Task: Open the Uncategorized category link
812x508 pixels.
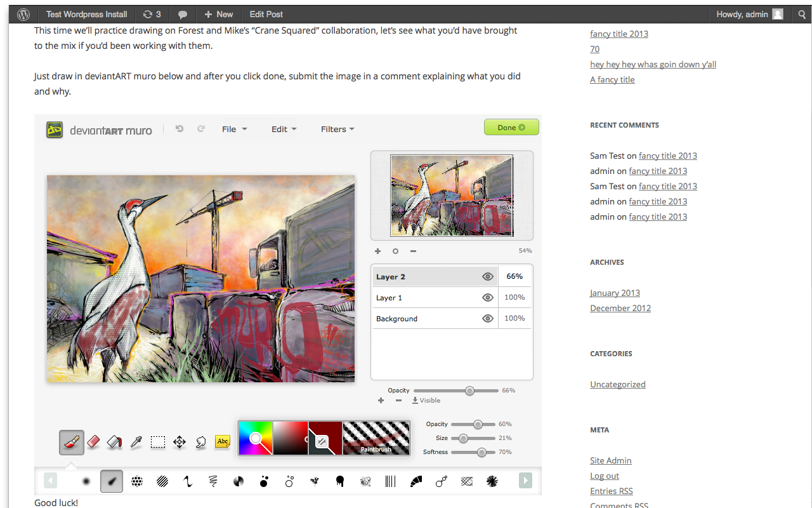Action: pos(618,384)
